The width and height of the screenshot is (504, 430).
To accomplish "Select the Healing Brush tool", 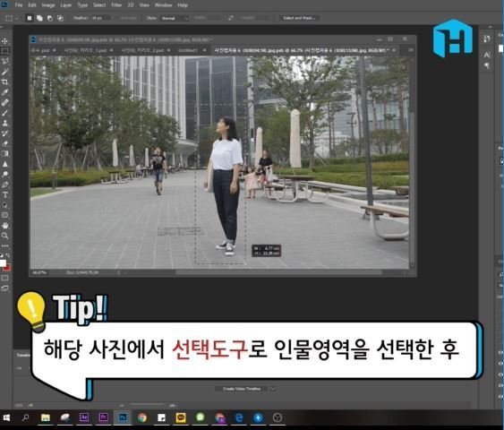I will click(4, 102).
